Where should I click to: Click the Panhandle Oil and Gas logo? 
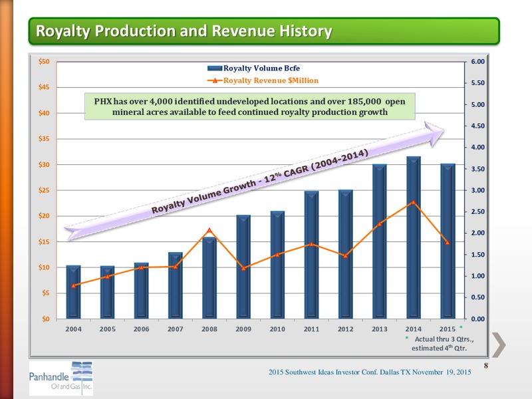point(61,378)
